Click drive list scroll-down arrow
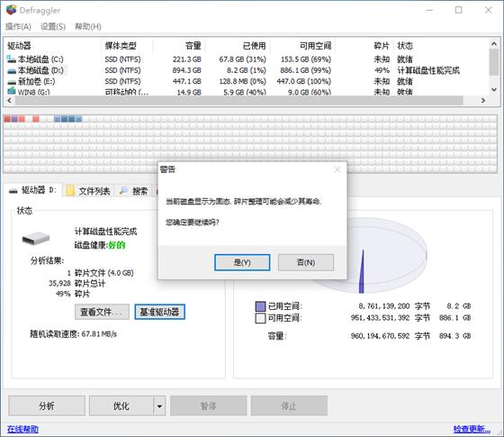This screenshot has height=437, width=504. pyautogui.click(x=494, y=90)
